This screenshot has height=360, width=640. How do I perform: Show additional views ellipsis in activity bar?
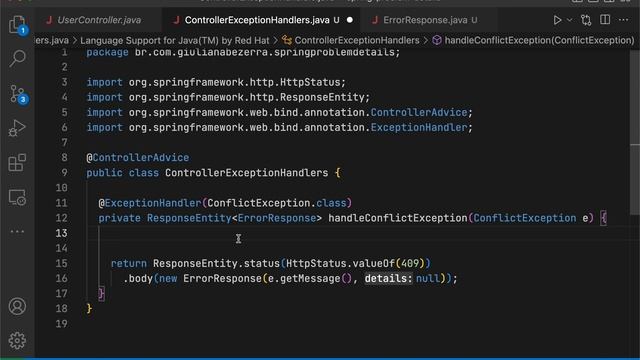[17, 231]
